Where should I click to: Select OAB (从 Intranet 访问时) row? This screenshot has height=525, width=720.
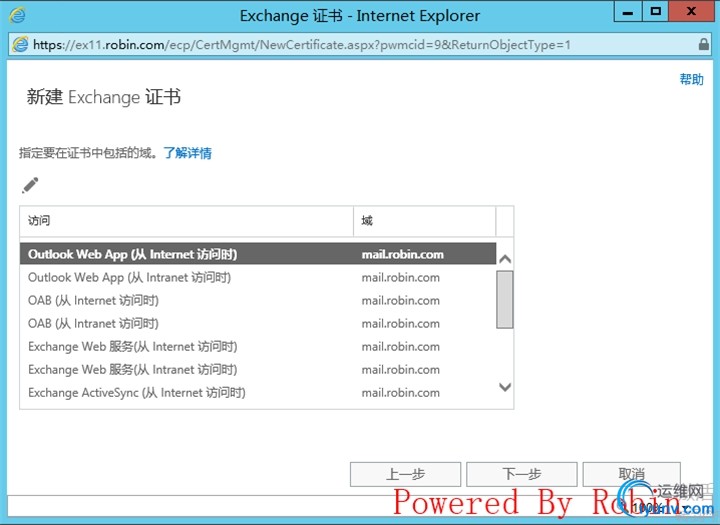(258, 323)
